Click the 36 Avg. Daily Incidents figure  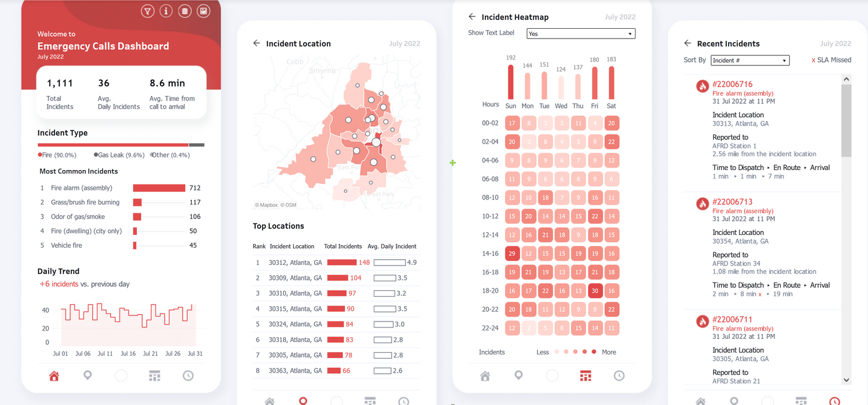tap(104, 83)
